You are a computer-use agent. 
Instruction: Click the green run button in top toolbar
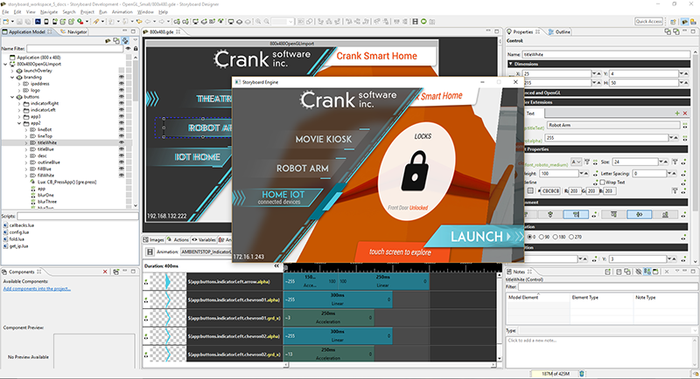pos(424,21)
